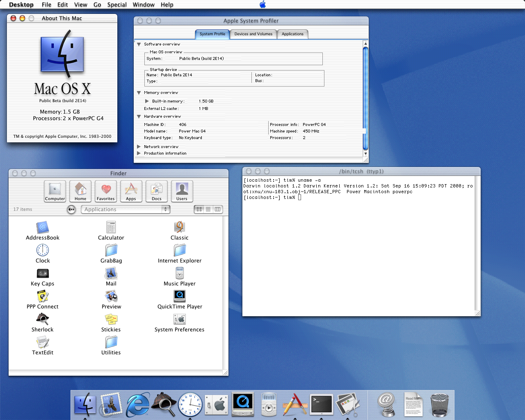Viewport: 525px width, 420px height.
Task: Open the Calculator icon in Finder
Action: click(x=111, y=227)
